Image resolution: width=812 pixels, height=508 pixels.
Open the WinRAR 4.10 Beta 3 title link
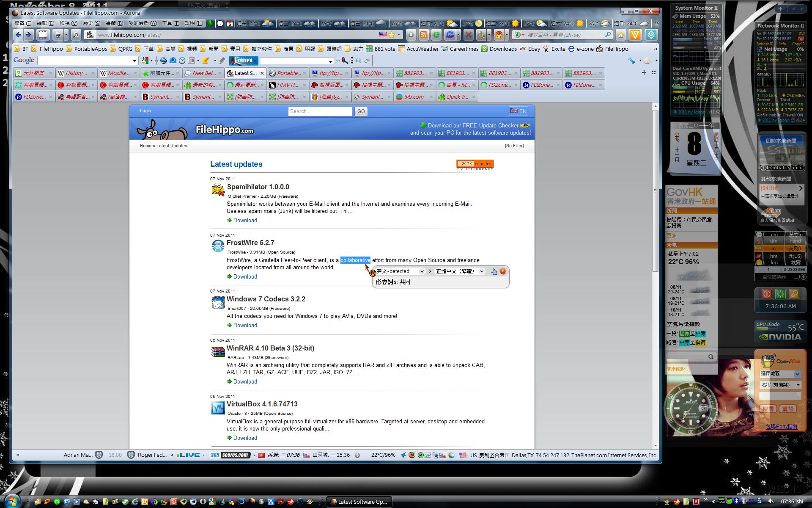[270, 348]
